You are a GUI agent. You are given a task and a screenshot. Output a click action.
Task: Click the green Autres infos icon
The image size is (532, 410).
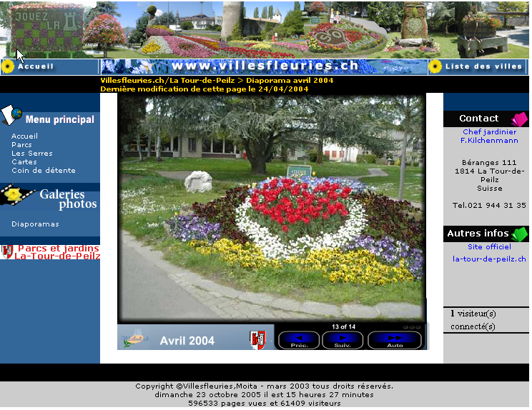[x=519, y=234]
